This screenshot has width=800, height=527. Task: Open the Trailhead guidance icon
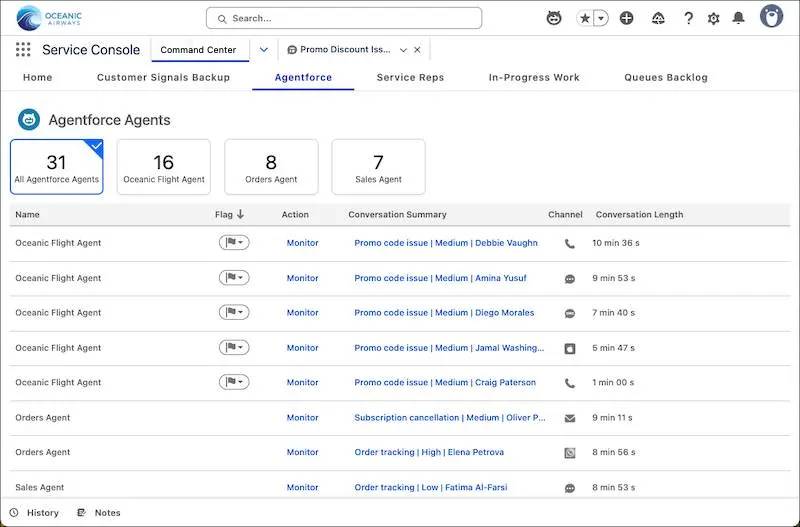click(x=658, y=18)
